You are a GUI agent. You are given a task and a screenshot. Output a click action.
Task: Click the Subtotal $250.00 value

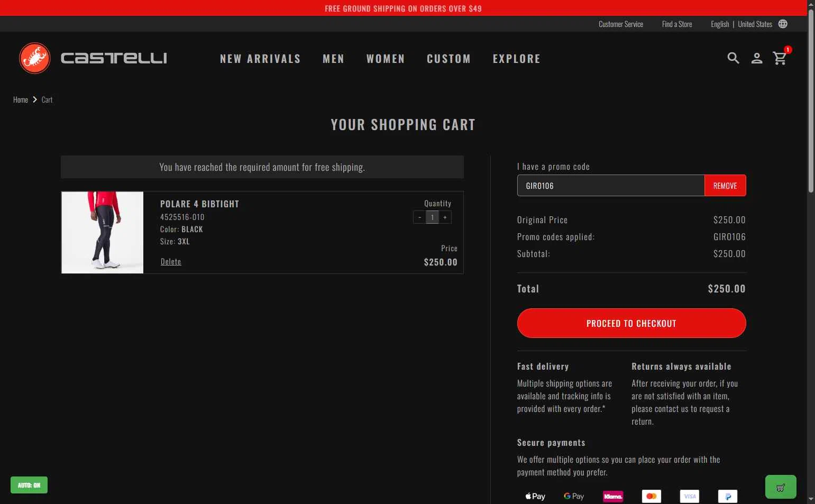729,254
